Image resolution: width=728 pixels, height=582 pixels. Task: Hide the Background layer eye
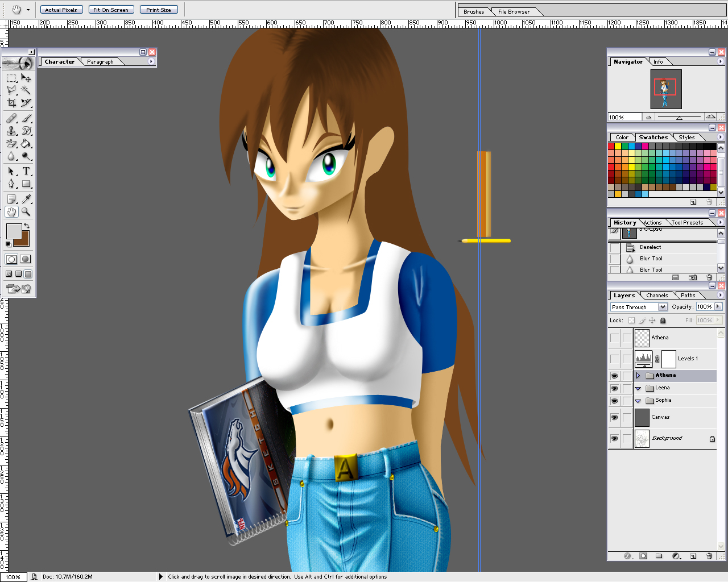pyautogui.click(x=614, y=439)
